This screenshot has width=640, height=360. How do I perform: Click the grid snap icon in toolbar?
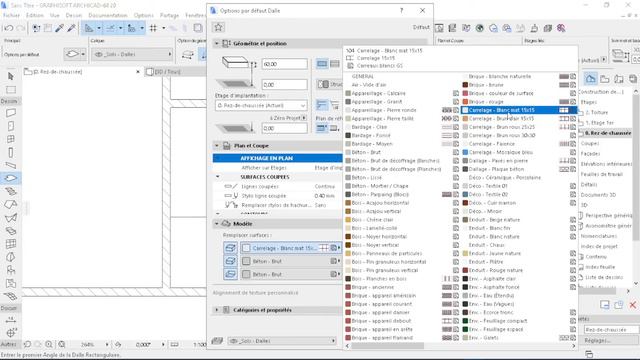coord(153,28)
